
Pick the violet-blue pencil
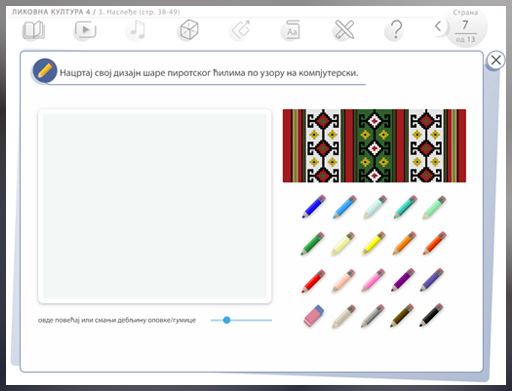432,280
